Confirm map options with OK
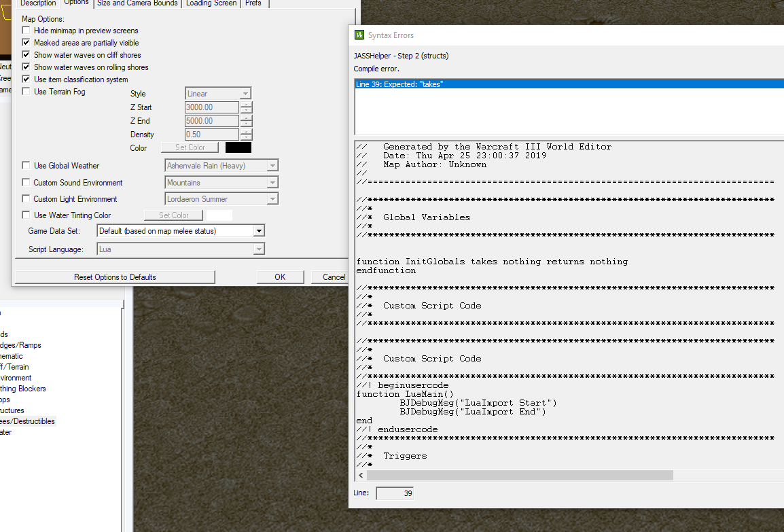 click(280, 277)
